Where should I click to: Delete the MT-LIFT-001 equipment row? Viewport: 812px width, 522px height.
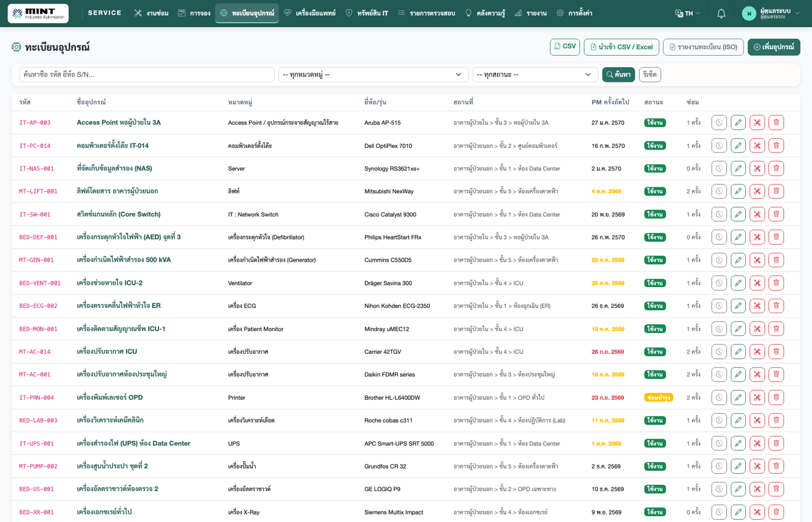tap(776, 191)
